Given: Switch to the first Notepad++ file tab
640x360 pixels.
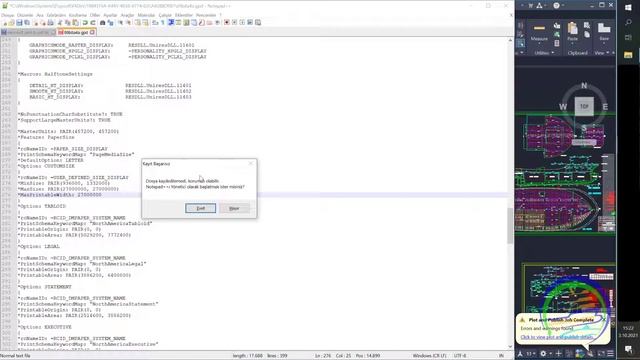Looking at the screenshot, I should point(28,32).
